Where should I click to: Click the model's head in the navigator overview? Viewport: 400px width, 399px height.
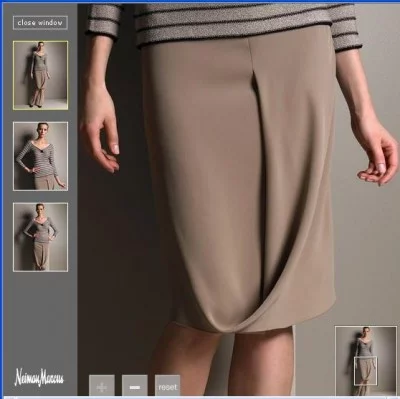tap(366, 331)
